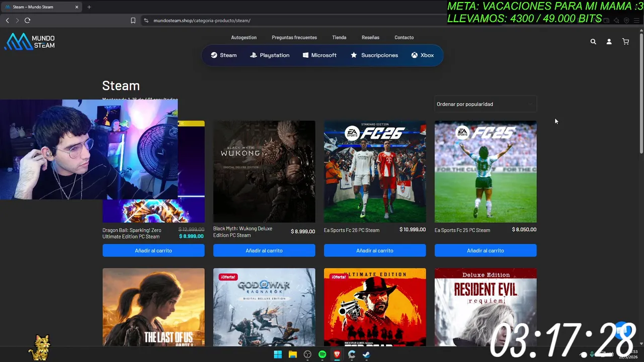Open Black Myth Wukong product image

[264, 171]
